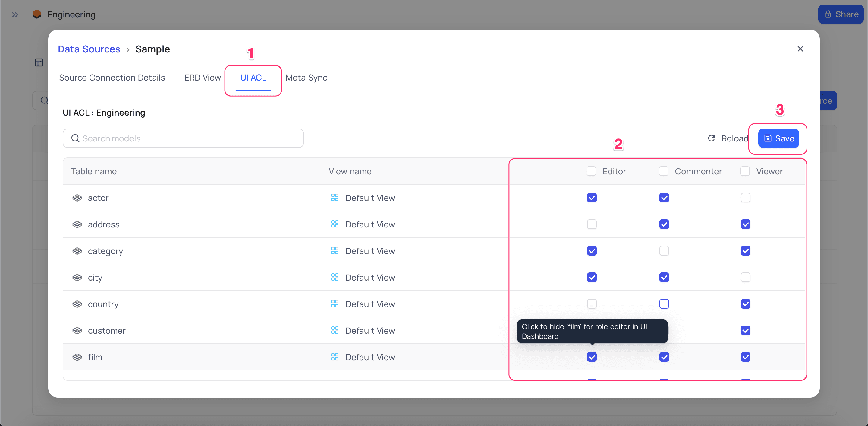
Task: Click the grid view icon in category row
Action: pos(335,251)
